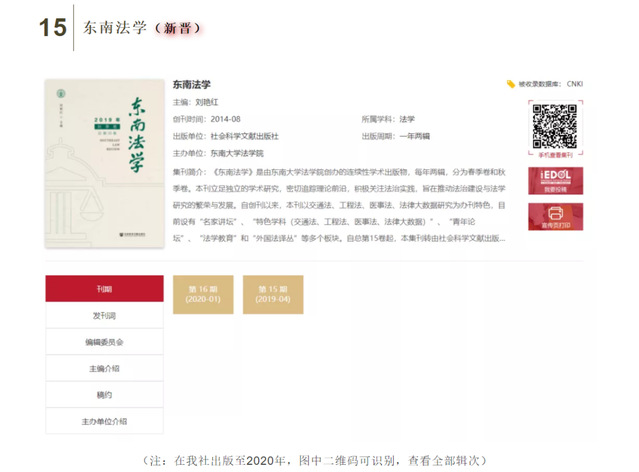The image size is (639, 472).
Task: Click the CNKI database label
Action: point(574,85)
